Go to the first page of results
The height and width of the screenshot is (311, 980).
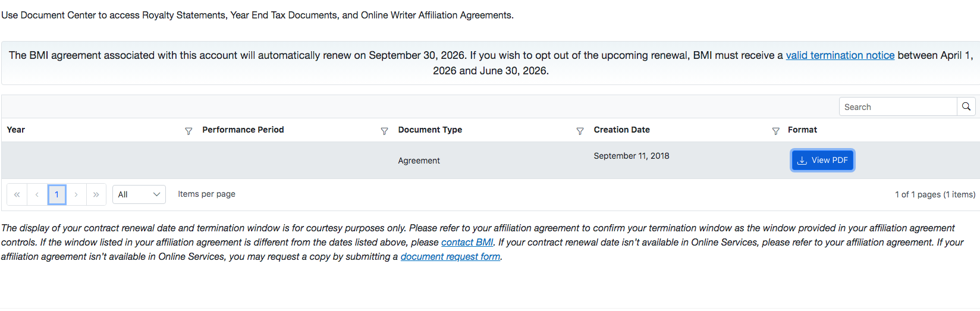tap(17, 194)
